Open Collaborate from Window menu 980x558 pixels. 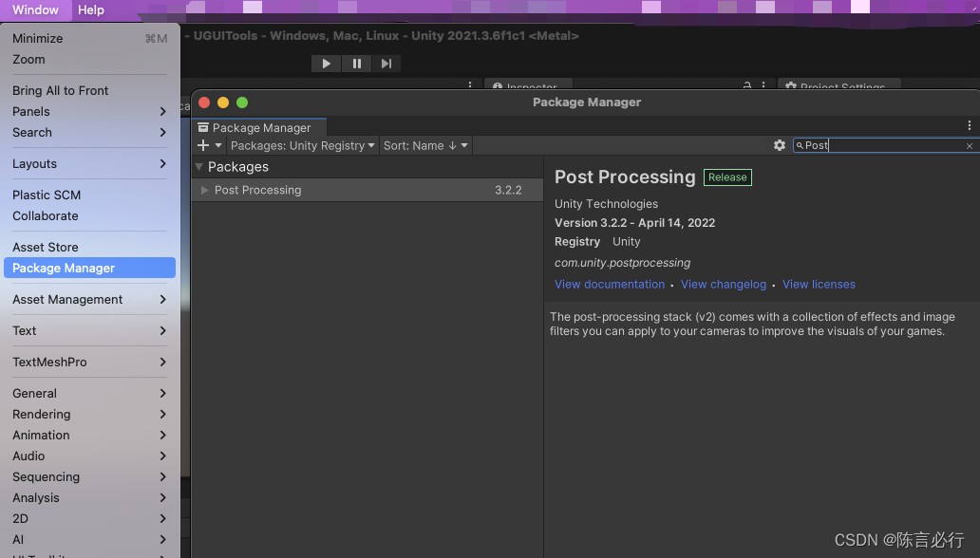click(x=90, y=215)
